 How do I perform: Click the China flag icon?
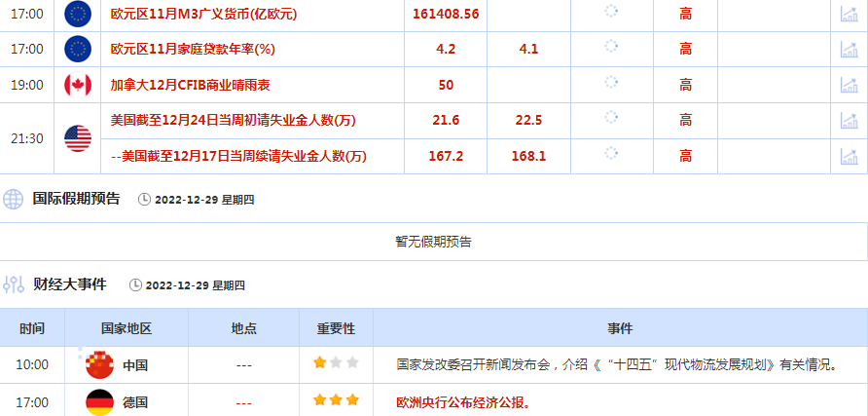pyautogui.click(x=100, y=365)
